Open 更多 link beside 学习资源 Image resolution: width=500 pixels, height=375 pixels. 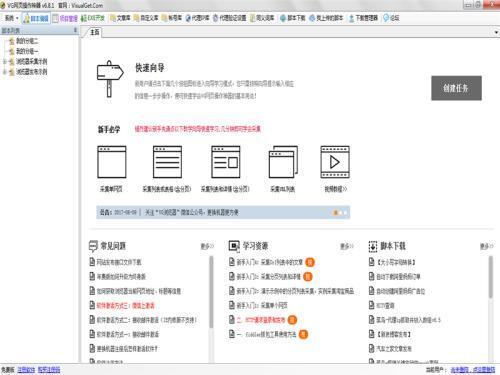[x=347, y=246]
